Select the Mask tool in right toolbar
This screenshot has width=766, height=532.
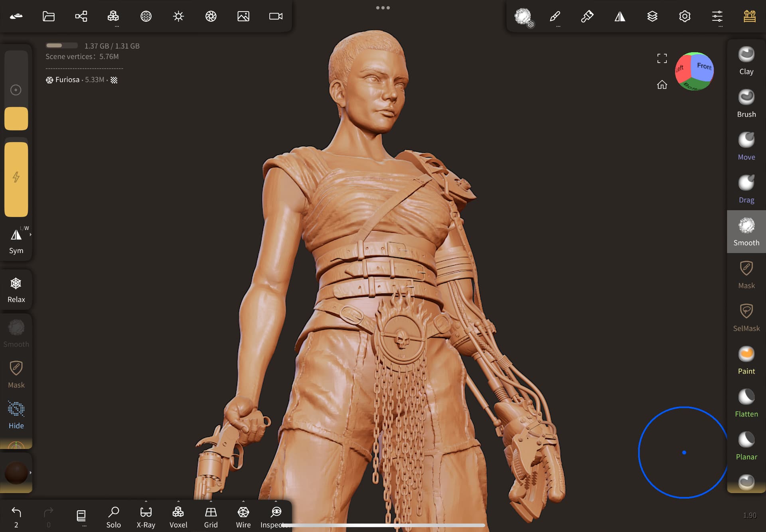pos(746,275)
